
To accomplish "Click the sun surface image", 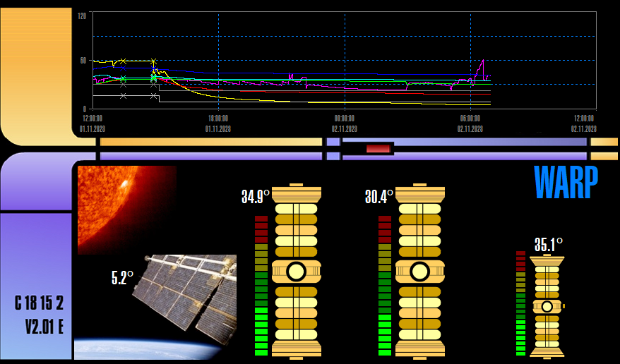I will [x=127, y=210].
